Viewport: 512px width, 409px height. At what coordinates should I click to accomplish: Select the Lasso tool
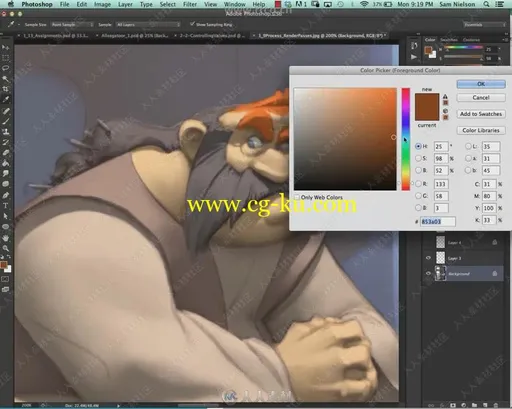(5, 68)
